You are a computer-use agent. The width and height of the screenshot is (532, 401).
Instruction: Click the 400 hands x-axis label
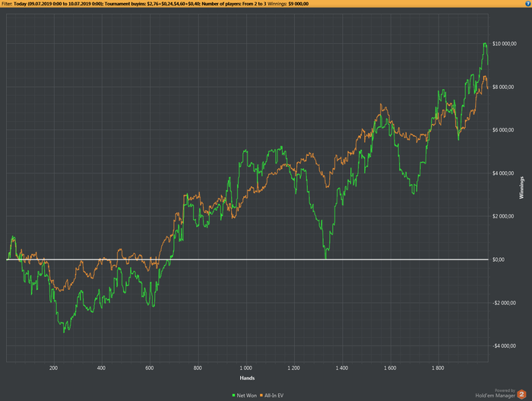coord(101,368)
